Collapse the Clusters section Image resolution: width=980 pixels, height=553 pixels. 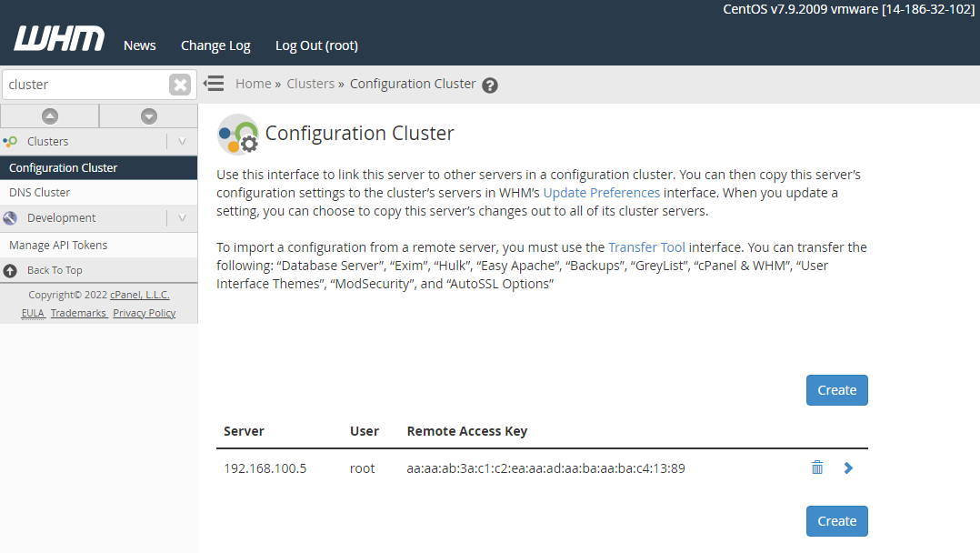click(182, 142)
